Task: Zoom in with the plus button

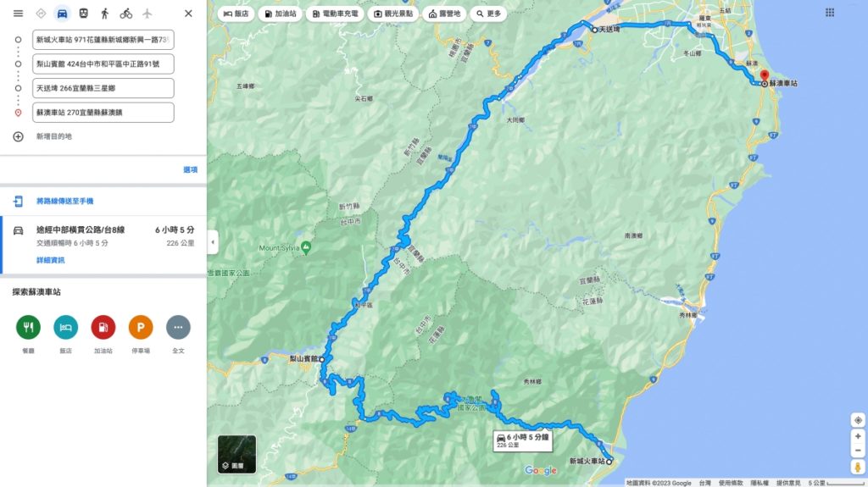Action: pos(858,437)
